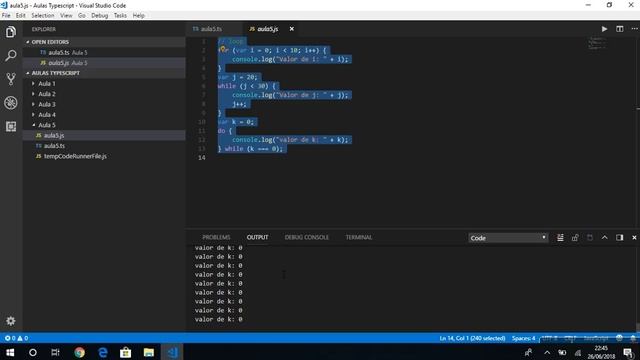This screenshot has width=640, height=360.
Task: Open Cortana search circle on taskbar
Action: 33,352
